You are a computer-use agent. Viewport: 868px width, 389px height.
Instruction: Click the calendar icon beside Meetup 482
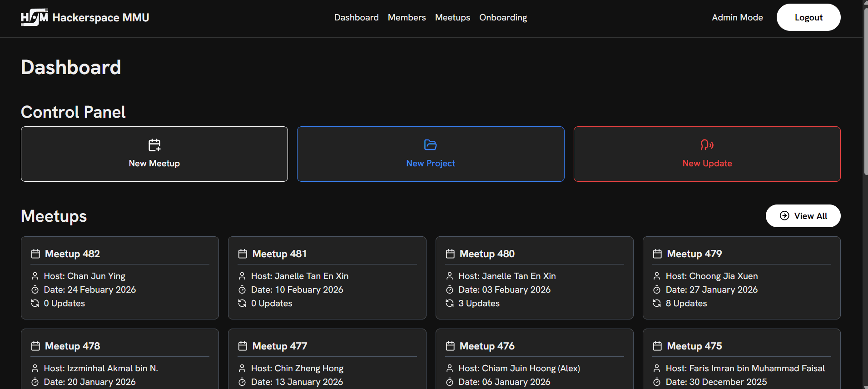tap(35, 254)
